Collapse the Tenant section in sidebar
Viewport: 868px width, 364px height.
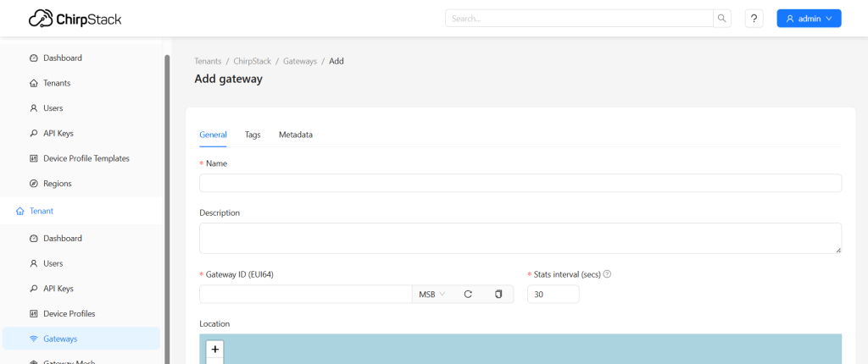click(42, 211)
